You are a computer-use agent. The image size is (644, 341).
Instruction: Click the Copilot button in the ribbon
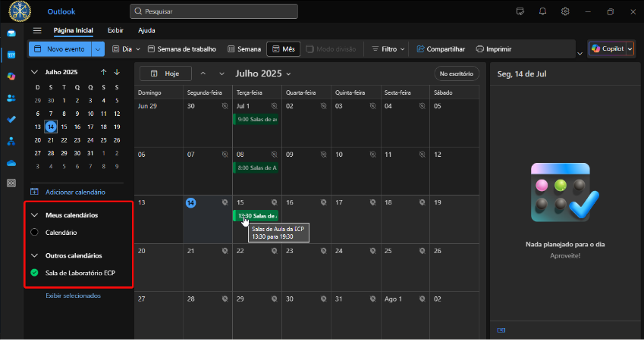click(608, 48)
